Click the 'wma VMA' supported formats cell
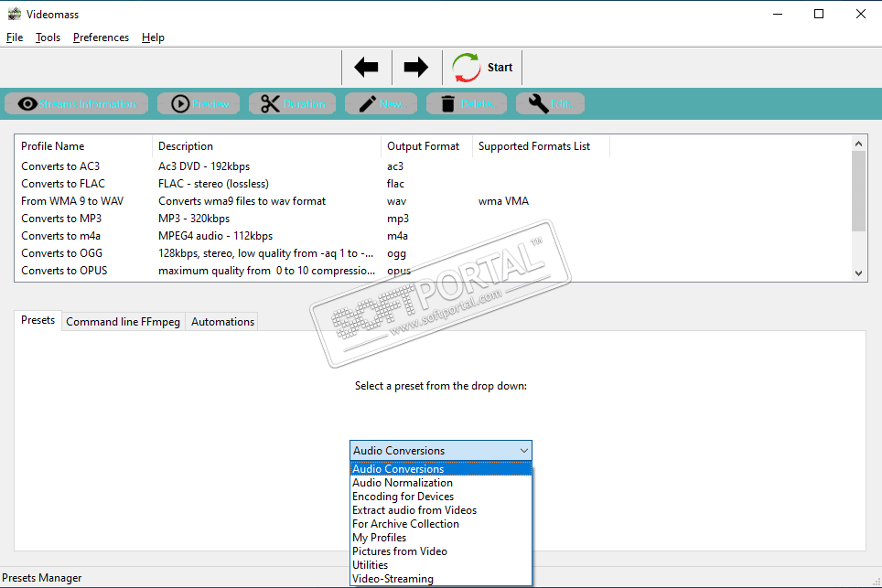882x588 pixels. (x=503, y=201)
